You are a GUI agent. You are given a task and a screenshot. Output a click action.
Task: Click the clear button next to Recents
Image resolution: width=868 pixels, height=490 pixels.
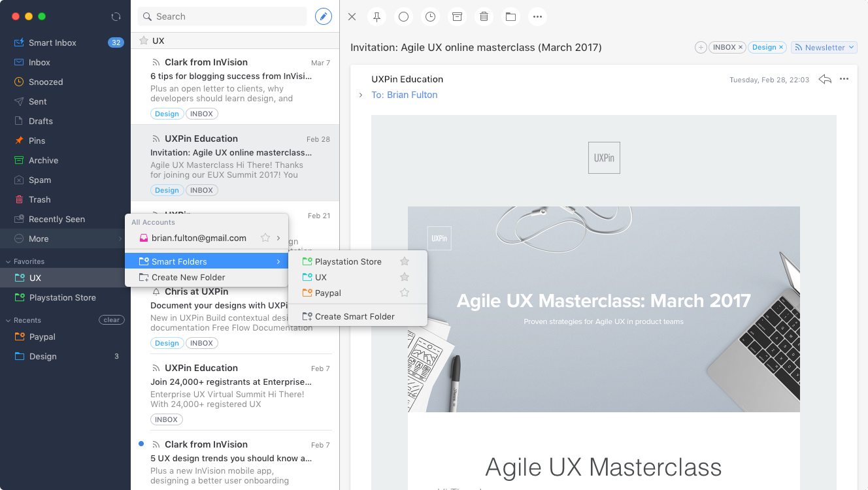(111, 320)
